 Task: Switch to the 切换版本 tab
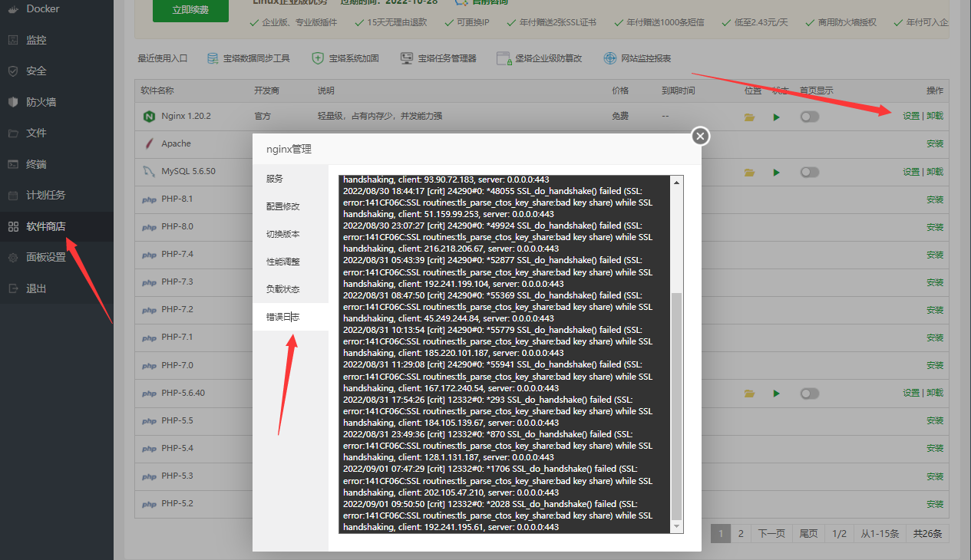pos(290,234)
